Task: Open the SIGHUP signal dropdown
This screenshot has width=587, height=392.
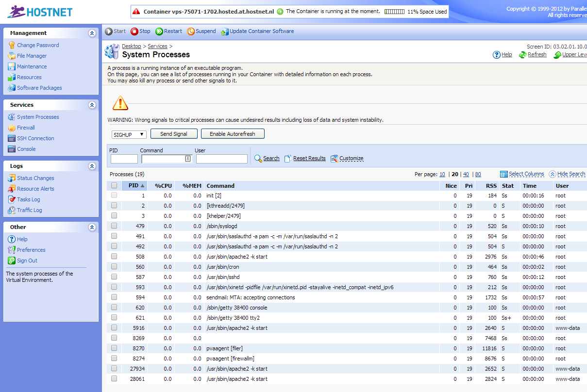Action: coord(129,134)
